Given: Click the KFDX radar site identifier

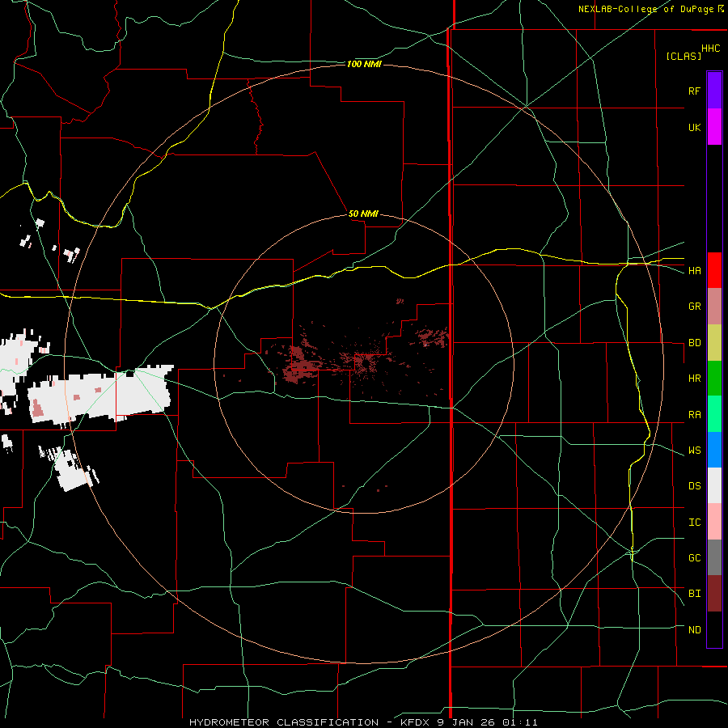Looking at the screenshot, I should coord(416,722).
